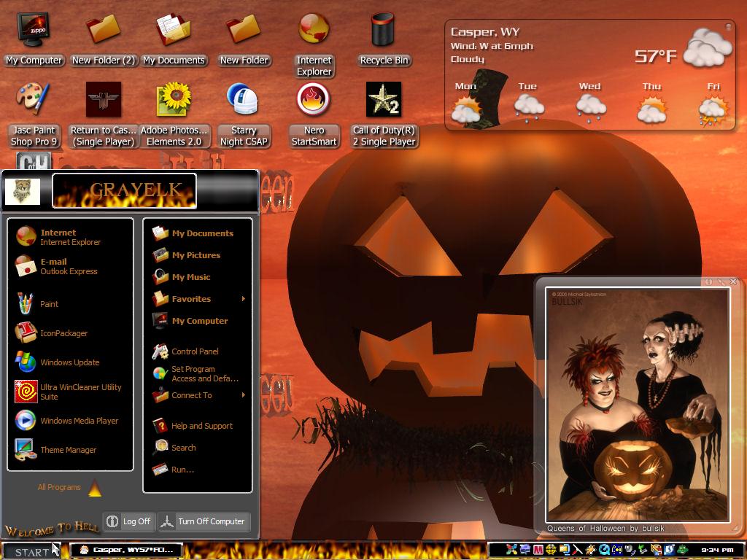Image resolution: width=747 pixels, height=560 pixels.
Task: Click the Casper, WY location in weather widget
Action: click(485, 32)
